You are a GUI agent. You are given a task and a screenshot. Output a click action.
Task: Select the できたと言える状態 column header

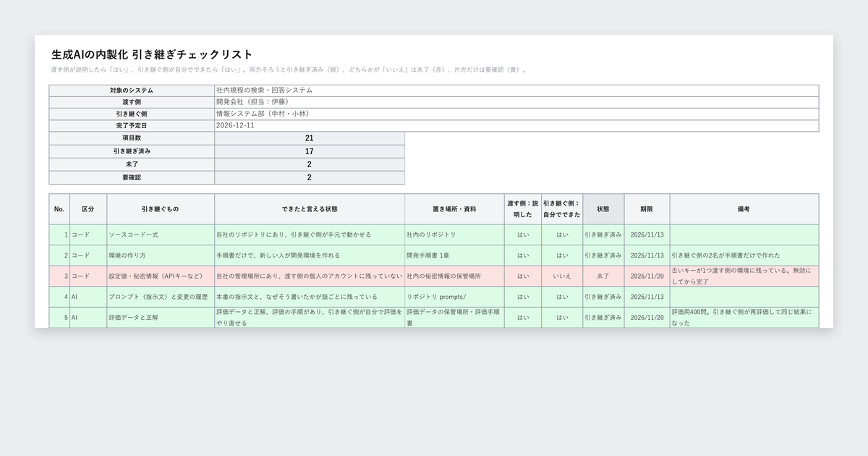click(310, 209)
